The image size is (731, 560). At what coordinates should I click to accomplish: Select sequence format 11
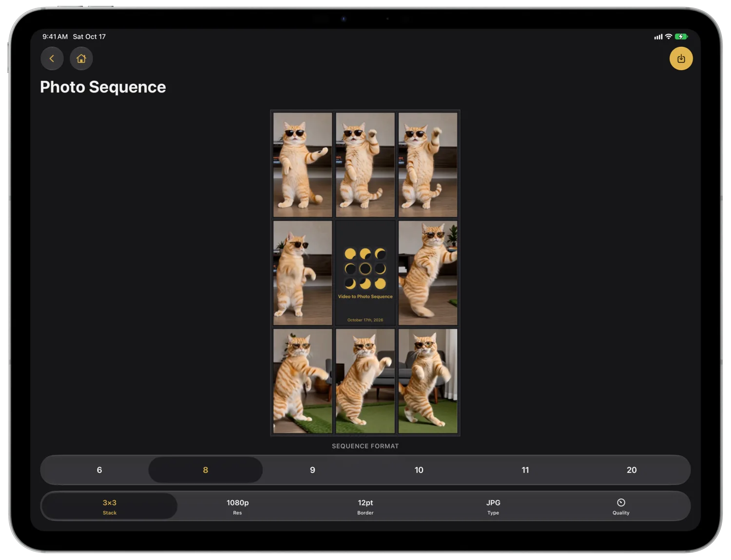(x=525, y=470)
